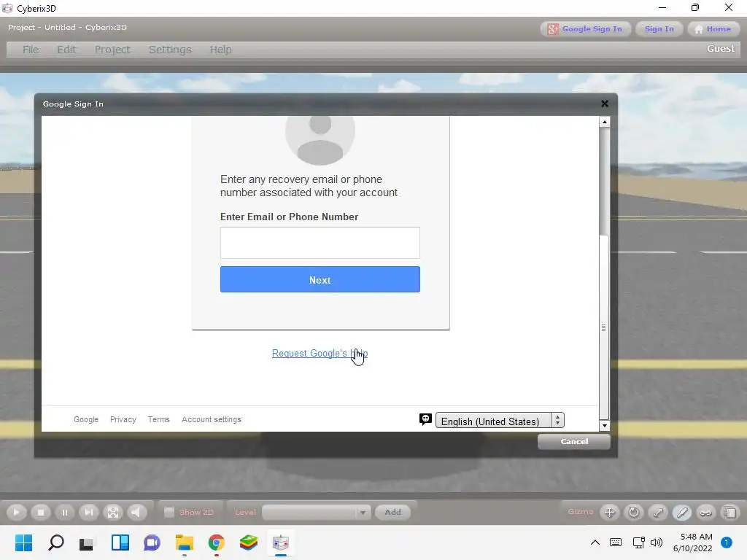This screenshot has width=747, height=560.
Task: Start playback with the Play button
Action: point(16,513)
